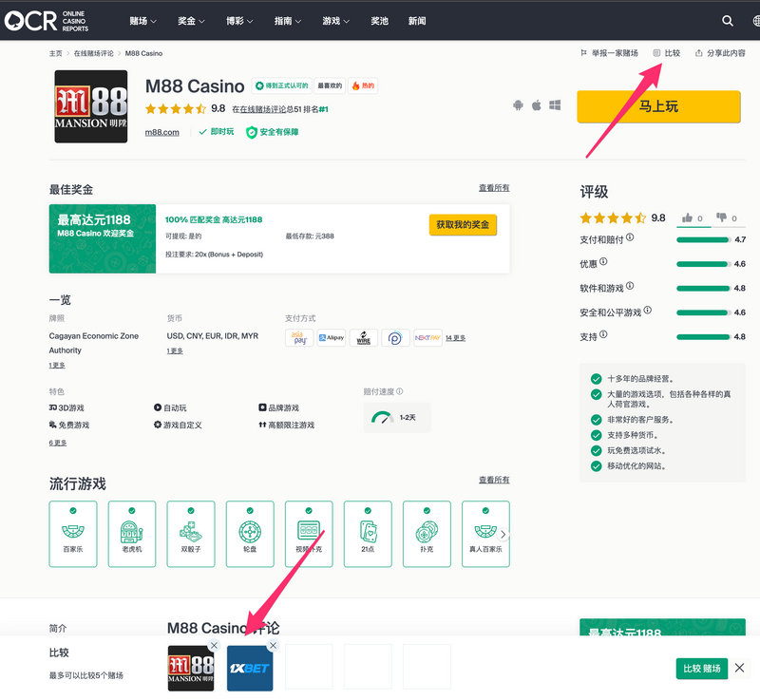The height and width of the screenshot is (700, 760).
Task: Select the NextPay payment icon
Action: point(427,337)
